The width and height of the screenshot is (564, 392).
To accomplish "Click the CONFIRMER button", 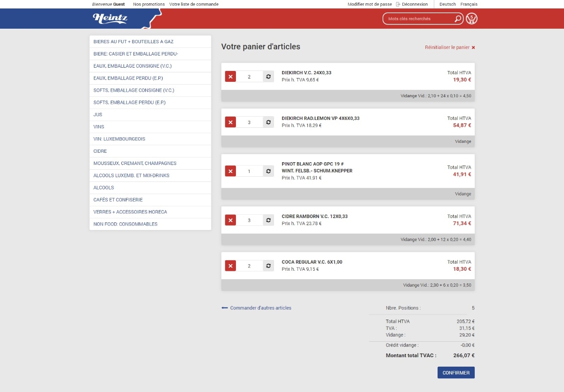I will tap(456, 373).
